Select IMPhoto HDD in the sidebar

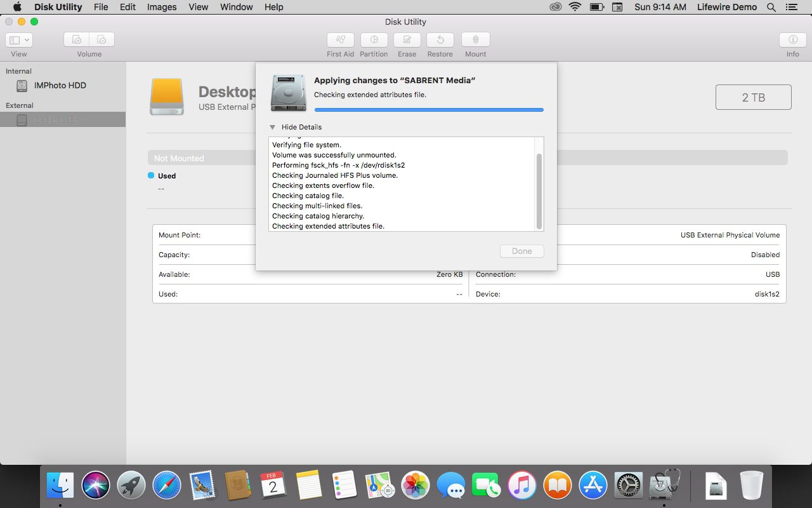pyautogui.click(x=60, y=85)
